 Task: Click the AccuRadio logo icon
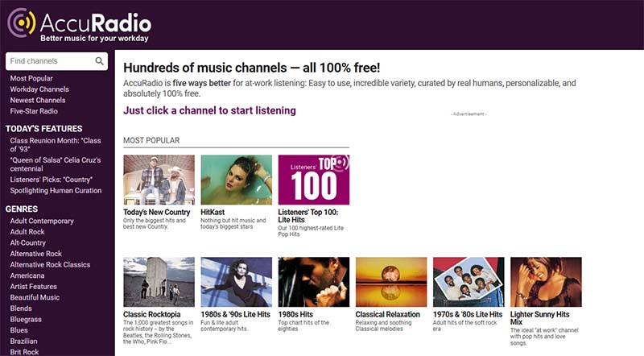tap(22, 23)
